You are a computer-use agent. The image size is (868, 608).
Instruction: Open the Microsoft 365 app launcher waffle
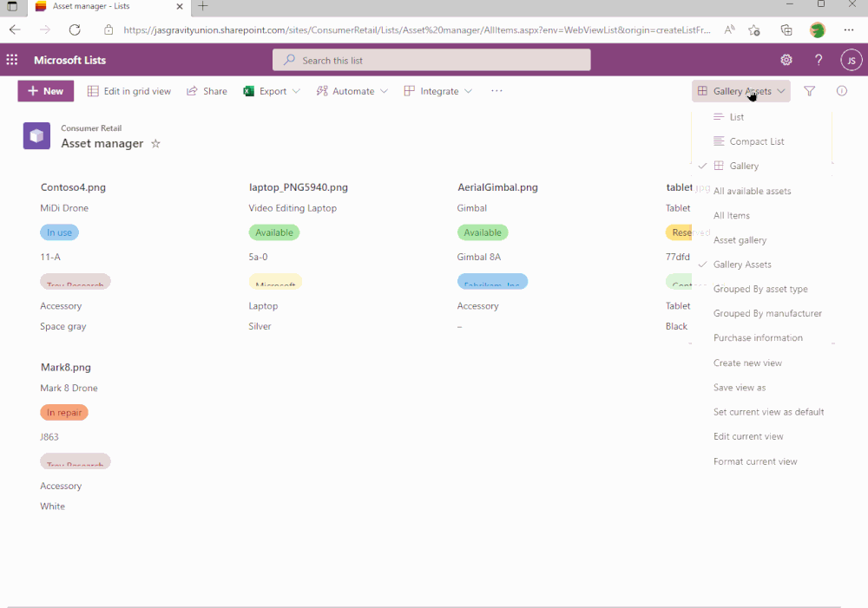click(12, 60)
